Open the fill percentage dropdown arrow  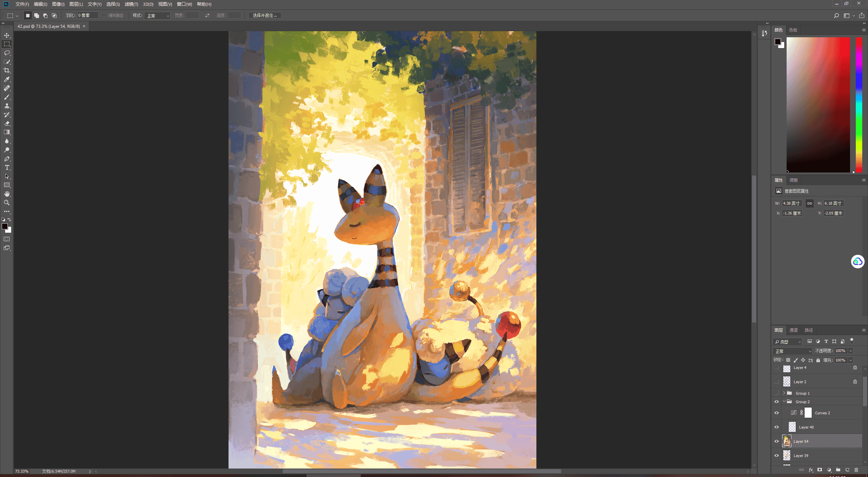tap(850, 360)
